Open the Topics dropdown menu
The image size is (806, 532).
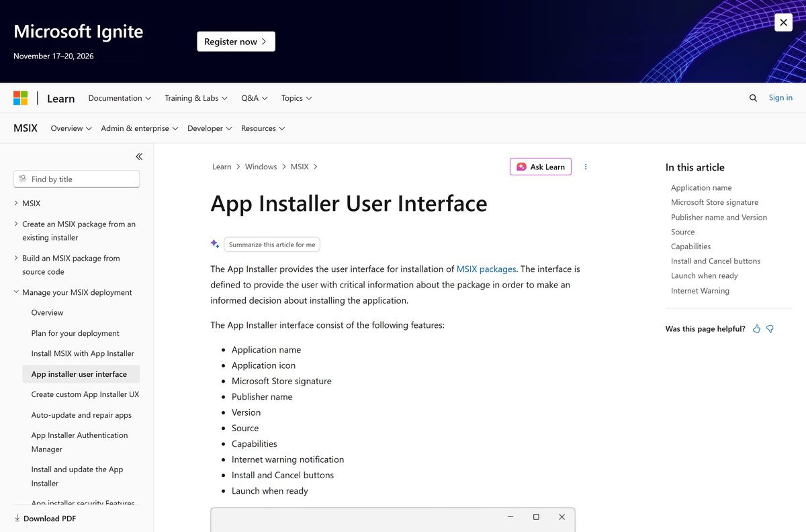pyautogui.click(x=297, y=98)
